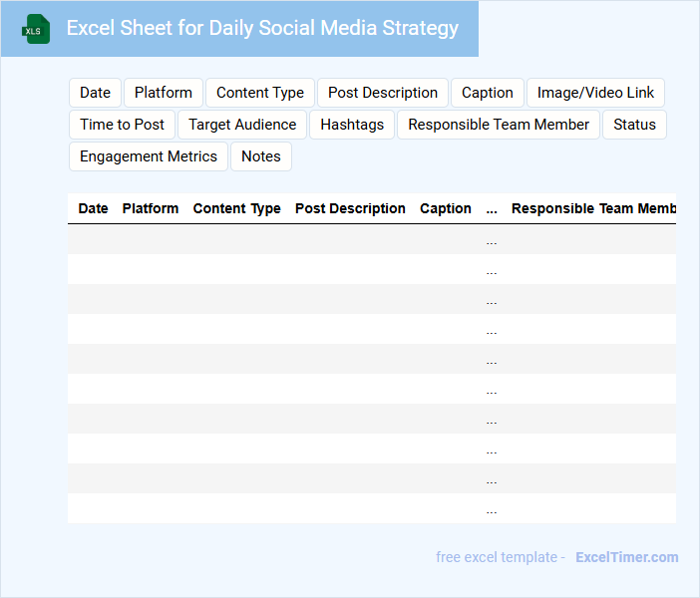Image resolution: width=700 pixels, height=598 pixels.
Task: Click the Status tag button
Action: [634, 125]
